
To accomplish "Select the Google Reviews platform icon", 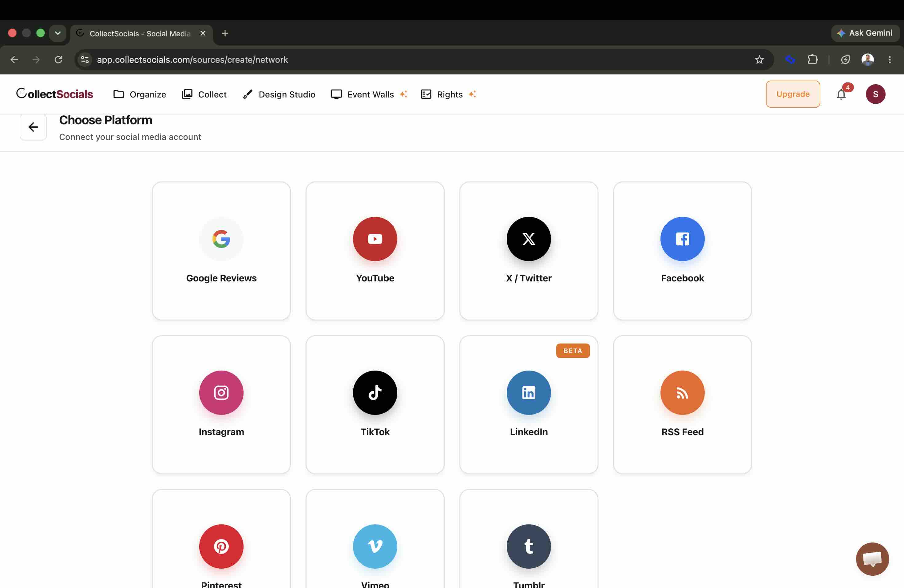I will (221, 239).
